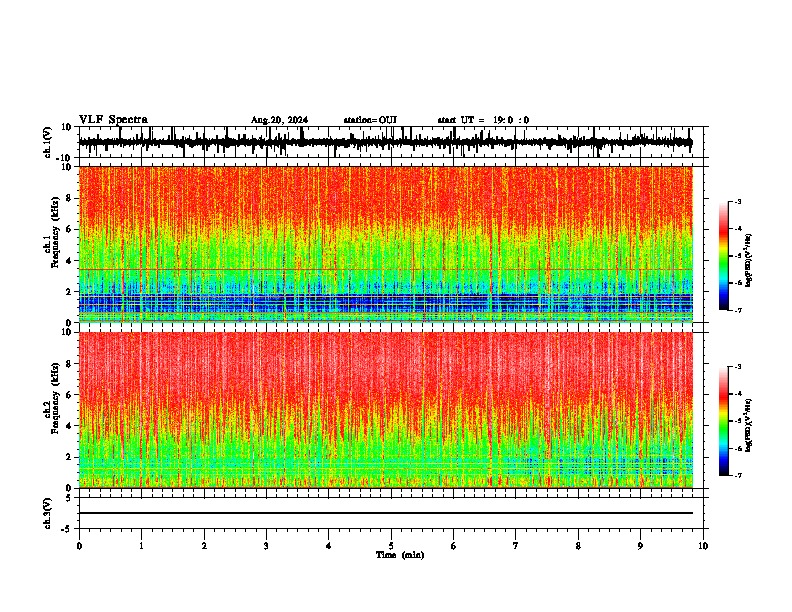Click the "-3" label on ch.2 color bar
Screen dimensions: 792x612
coord(738,367)
